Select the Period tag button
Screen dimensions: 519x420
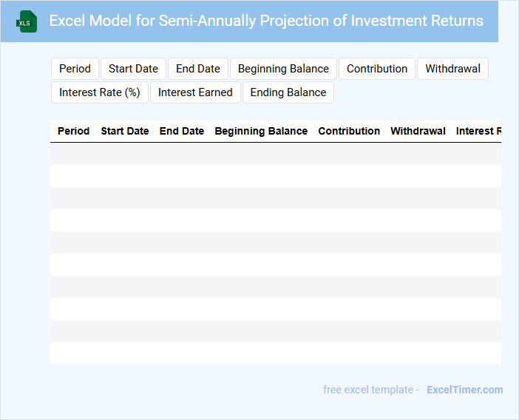[75, 69]
